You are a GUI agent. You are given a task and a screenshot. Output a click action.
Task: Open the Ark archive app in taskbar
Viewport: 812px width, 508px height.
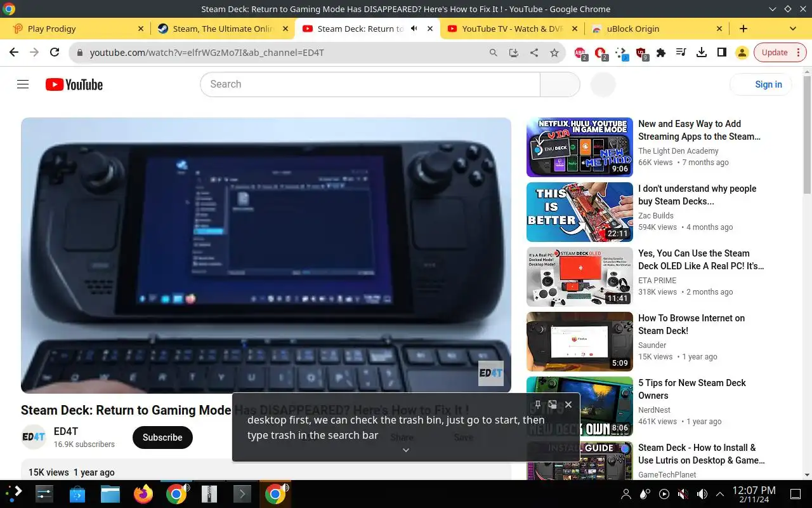209,493
